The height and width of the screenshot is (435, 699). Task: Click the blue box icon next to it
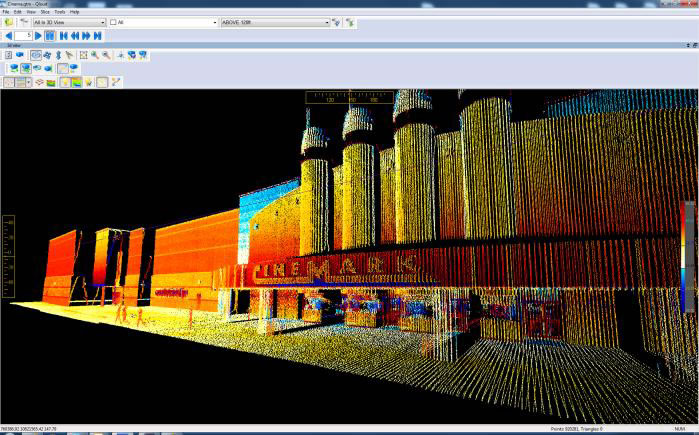[x=20, y=55]
